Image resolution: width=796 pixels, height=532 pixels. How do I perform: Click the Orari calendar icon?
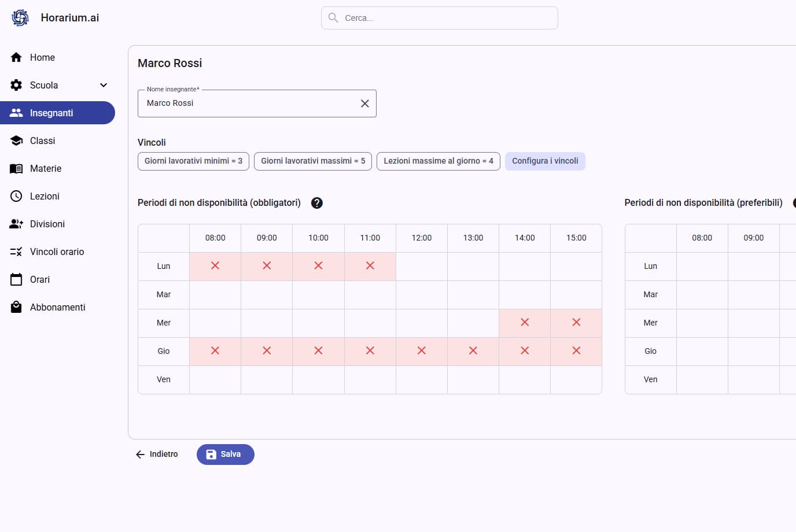(16, 279)
